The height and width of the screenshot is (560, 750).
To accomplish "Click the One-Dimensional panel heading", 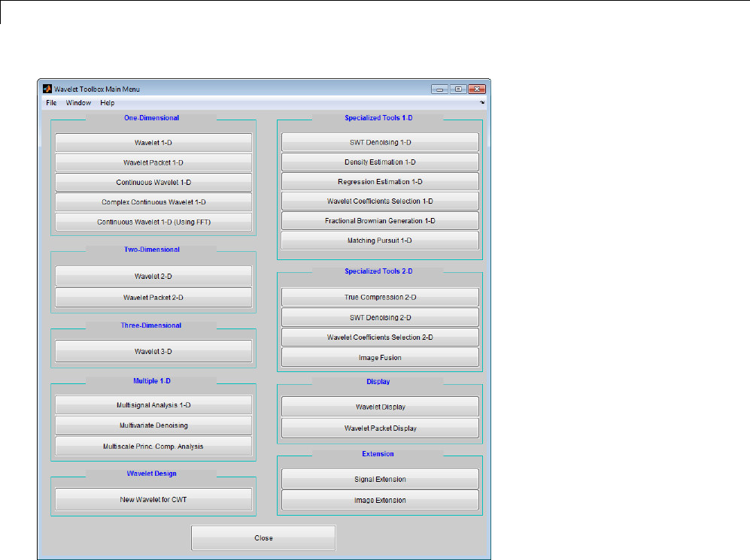I will [152, 118].
